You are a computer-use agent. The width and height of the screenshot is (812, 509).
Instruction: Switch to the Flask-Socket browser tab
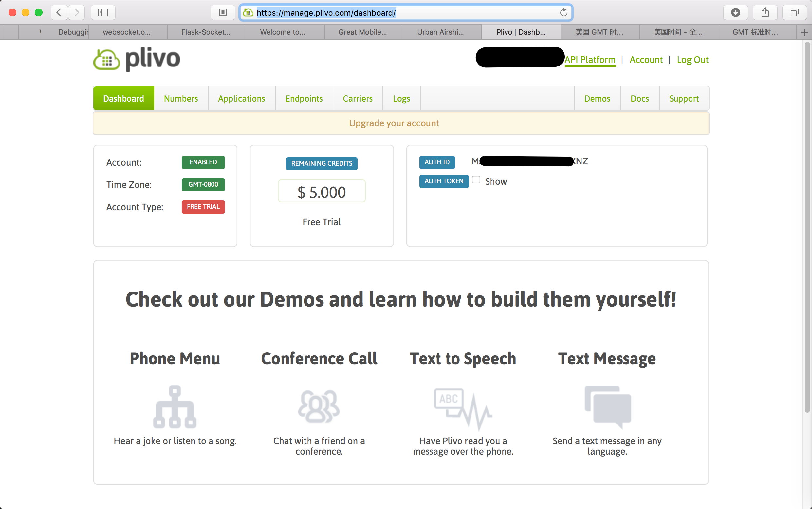pos(206,32)
